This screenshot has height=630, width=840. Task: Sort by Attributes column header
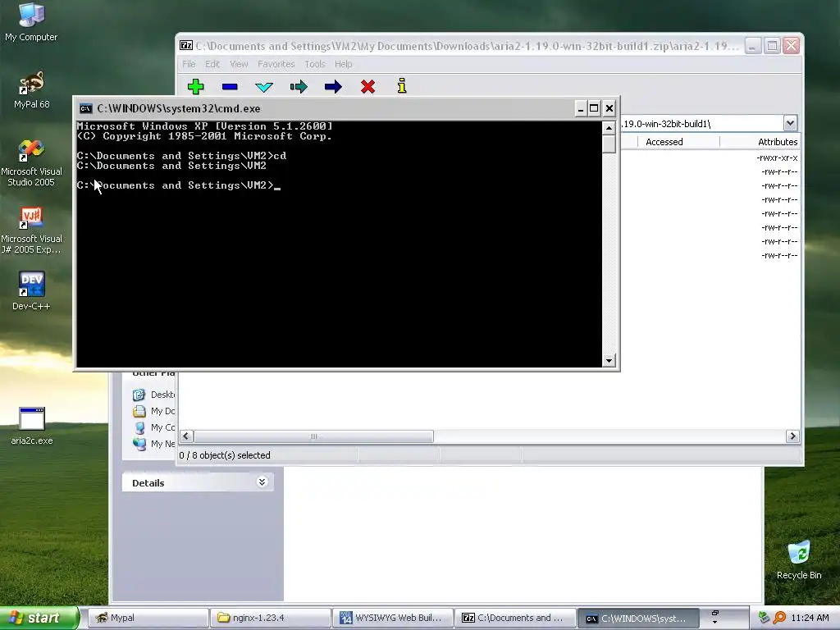[x=760, y=141]
